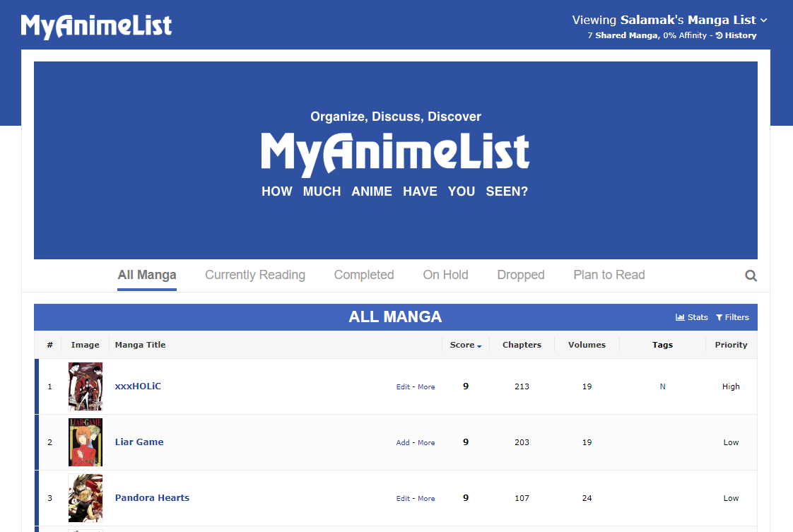The height and width of the screenshot is (532, 793).
Task: Click the N tag in xxxHOLiC row
Action: click(662, 386)
